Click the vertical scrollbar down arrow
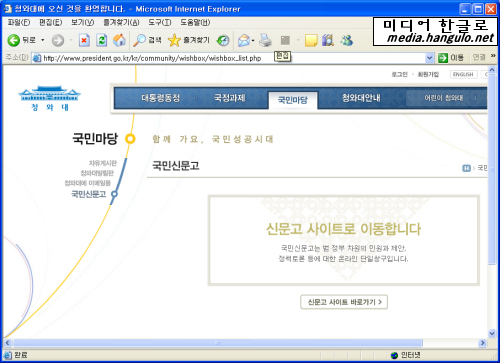Viewport: 500px width, 363px height. (x=492, y=333)
